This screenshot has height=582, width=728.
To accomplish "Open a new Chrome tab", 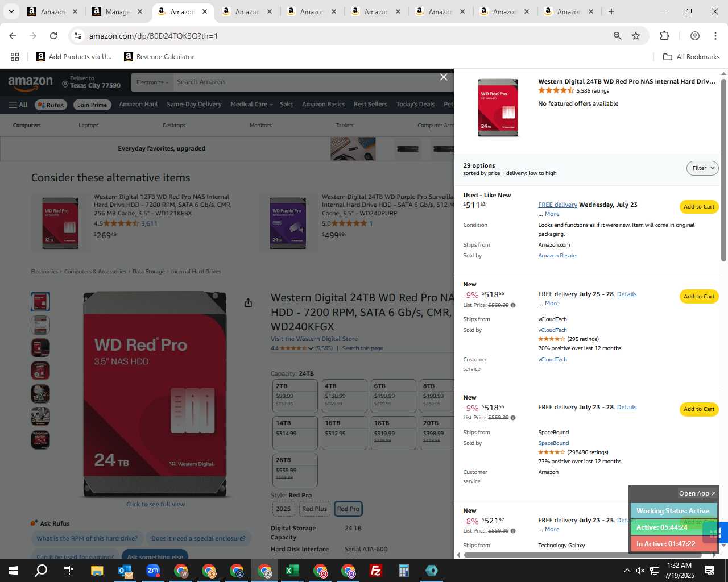I will point(611,11).
